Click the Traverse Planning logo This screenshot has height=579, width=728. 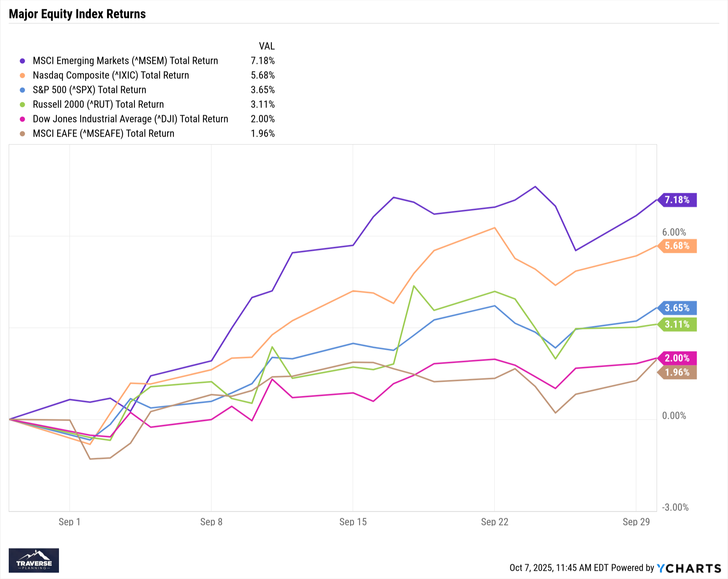34,560
